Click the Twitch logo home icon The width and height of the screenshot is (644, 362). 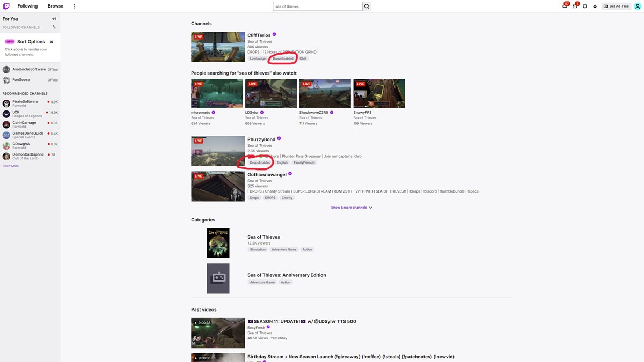(6, 6)
